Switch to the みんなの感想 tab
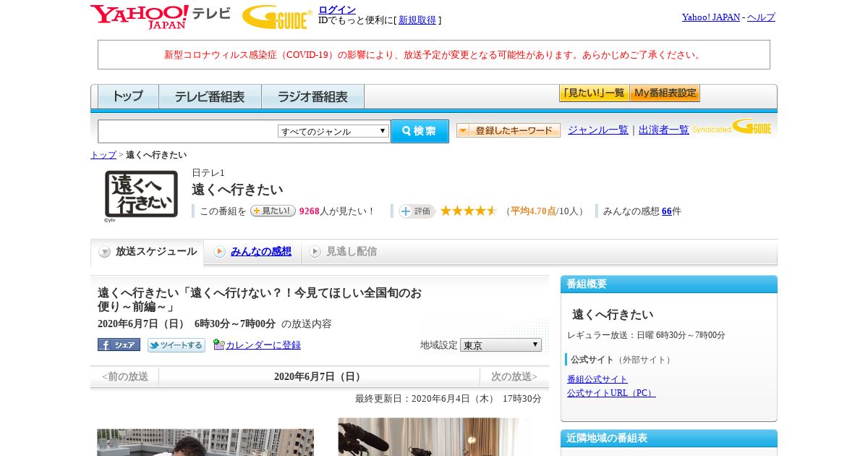868x456 pixels. pos(261,251)
